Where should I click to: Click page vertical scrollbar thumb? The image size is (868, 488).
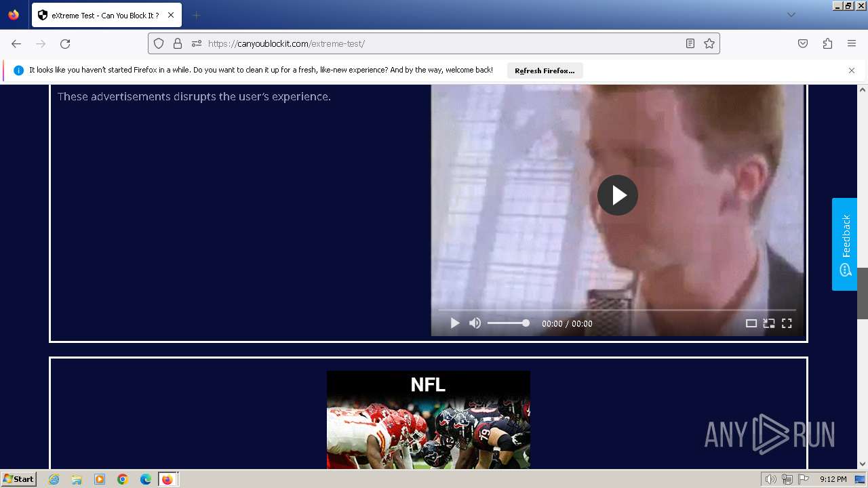coord(863,293)
